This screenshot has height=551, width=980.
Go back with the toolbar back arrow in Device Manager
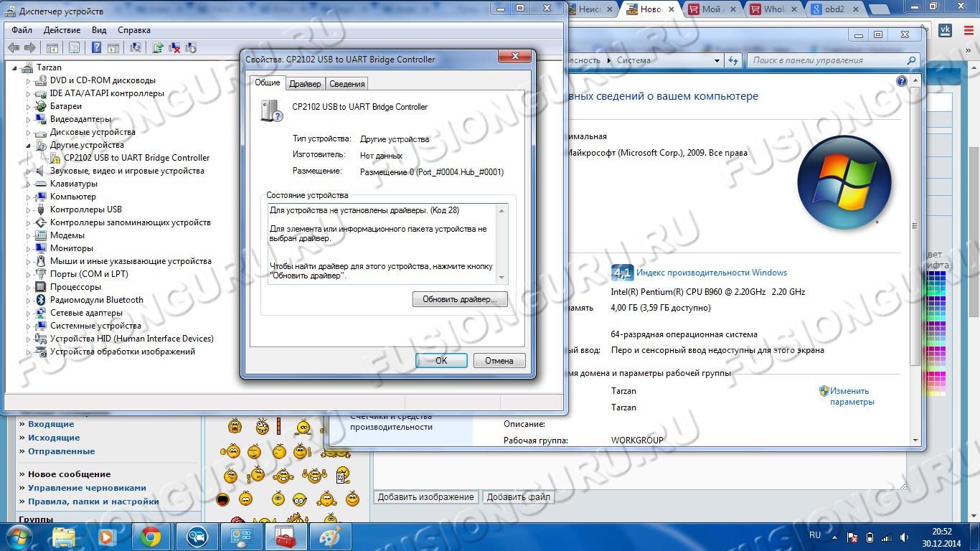coord(13,47)
